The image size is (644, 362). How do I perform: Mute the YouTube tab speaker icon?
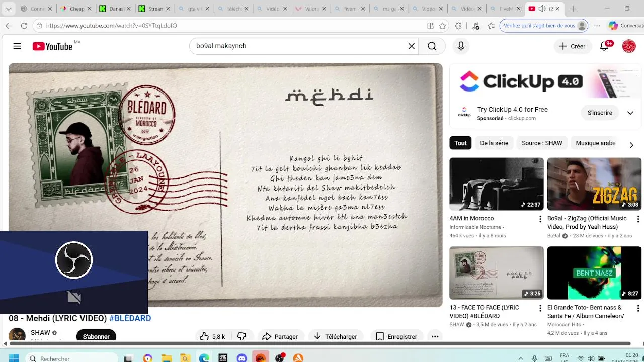(x=542, y=9)
